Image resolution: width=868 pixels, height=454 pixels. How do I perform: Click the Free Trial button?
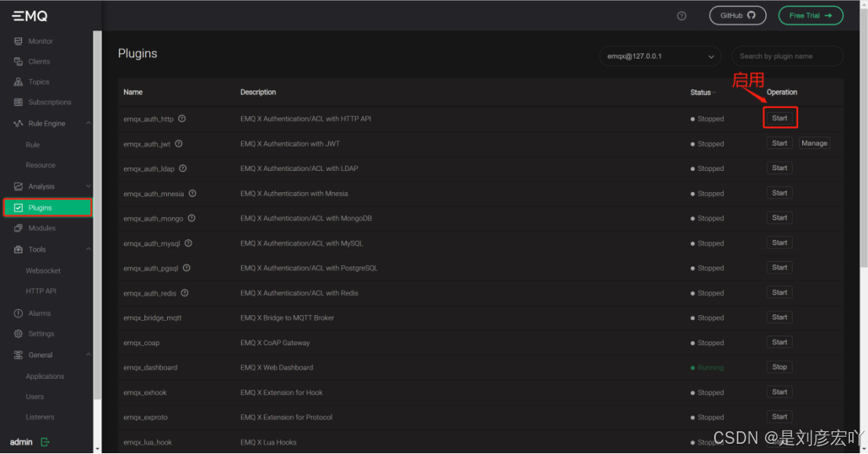point(811,16)
